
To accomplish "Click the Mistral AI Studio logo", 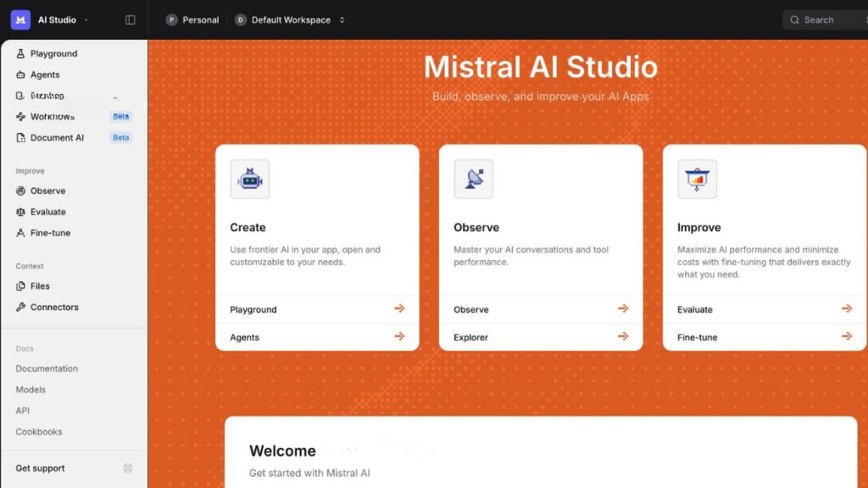I will click(x=20, y=19).
